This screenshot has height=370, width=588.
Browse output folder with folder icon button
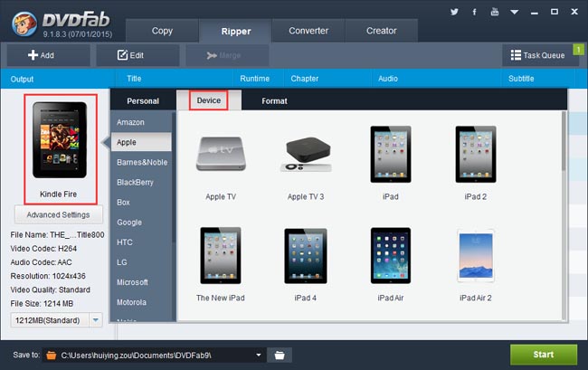click(280, 355)
